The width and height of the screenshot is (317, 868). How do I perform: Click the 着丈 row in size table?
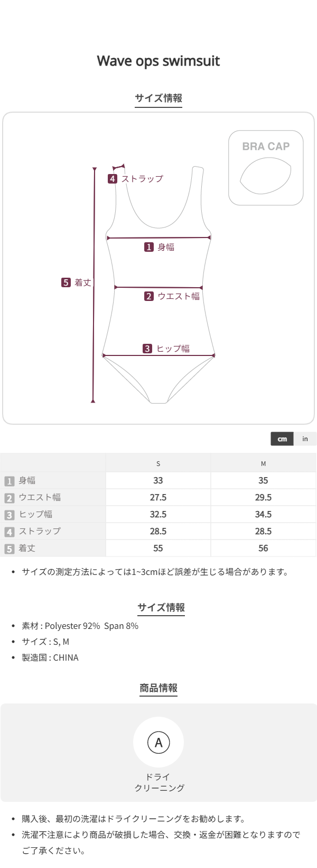click(x=27, y=549)
